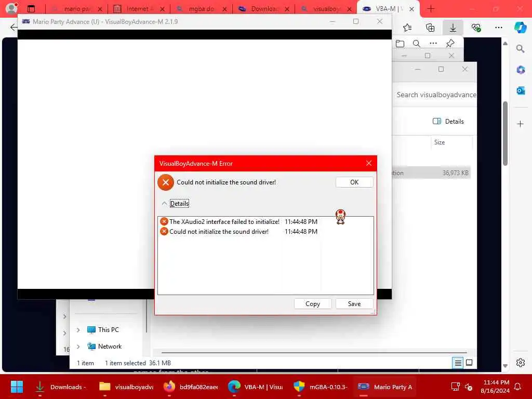Viewport: 532px width, 399px height.
Task: Select the file row showing 36,973 KB
Action: pos(431,173)
